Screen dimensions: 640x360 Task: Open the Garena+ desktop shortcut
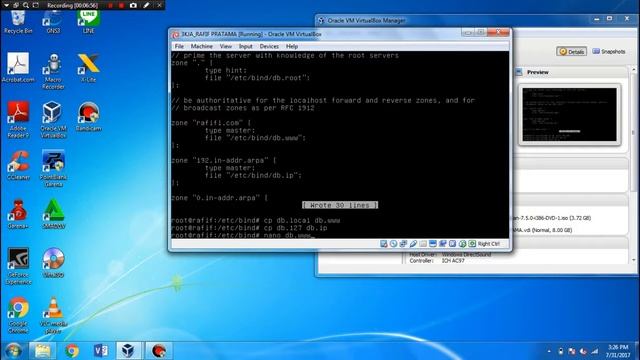(18, 214)
